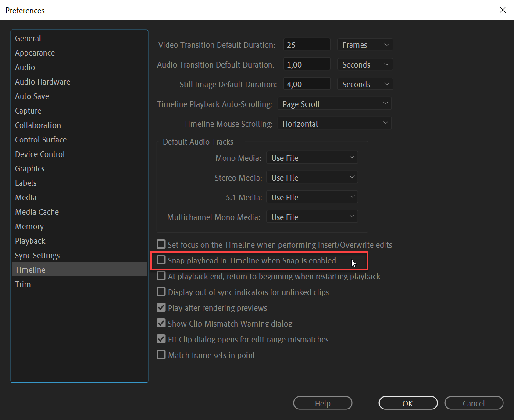
Task: Change the Timeline Mouse Scrolling setting
Action: (x=334, y=123)
